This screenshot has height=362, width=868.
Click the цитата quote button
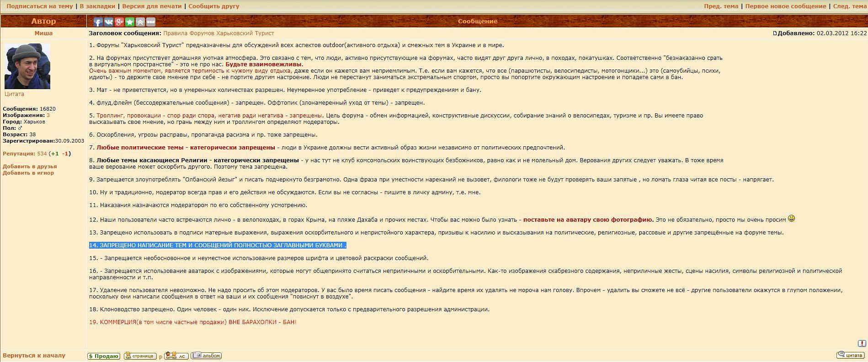[850, 355]
